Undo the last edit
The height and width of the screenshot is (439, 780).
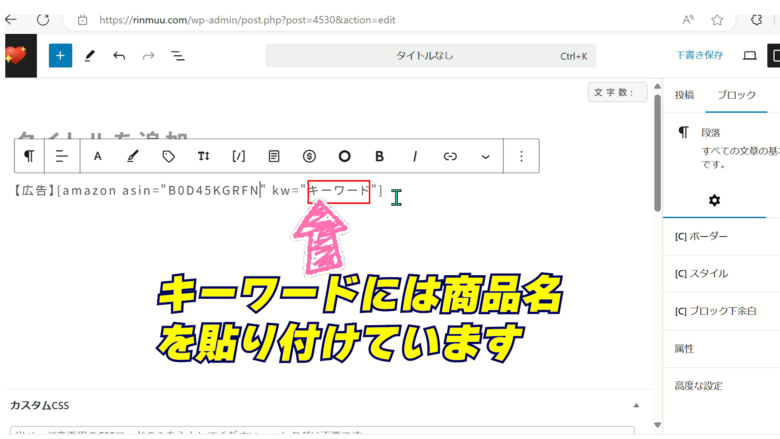119,56
